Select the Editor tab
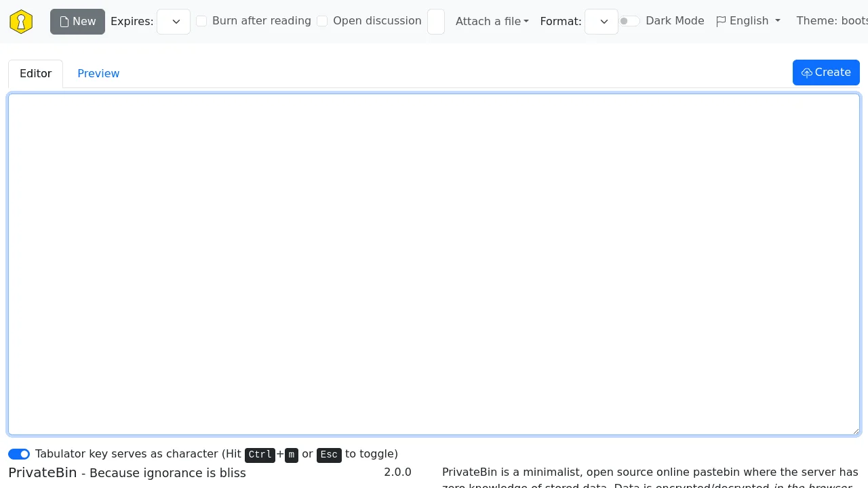Screen dimensions: 868x488 pyautogui.click(x=35, y=74)
